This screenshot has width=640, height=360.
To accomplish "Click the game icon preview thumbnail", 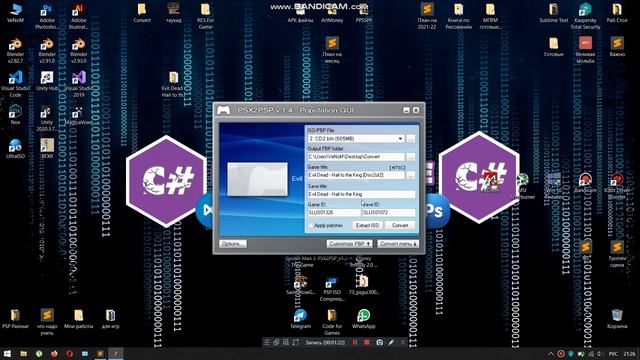I will click(x=258, y=179).
